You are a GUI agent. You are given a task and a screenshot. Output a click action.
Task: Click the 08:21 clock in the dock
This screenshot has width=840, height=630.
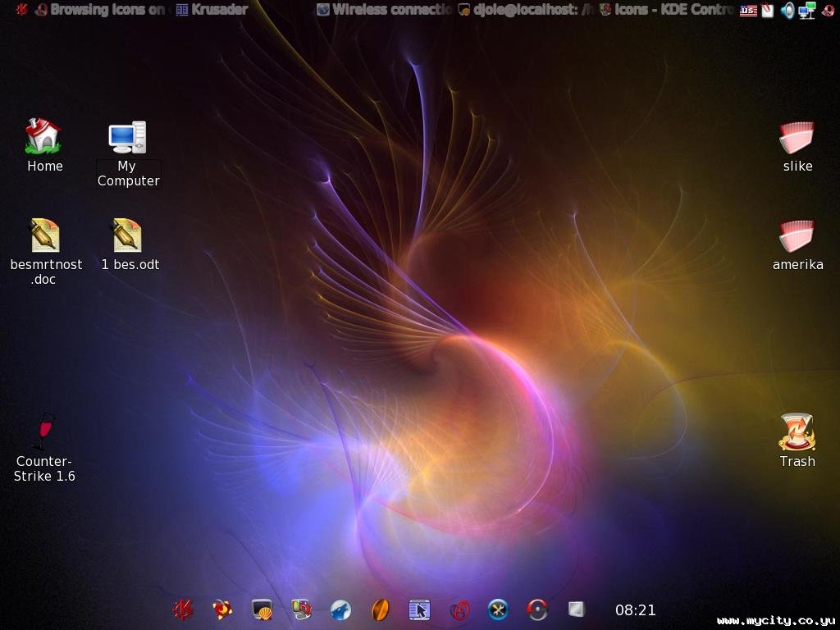click(636, 610)
